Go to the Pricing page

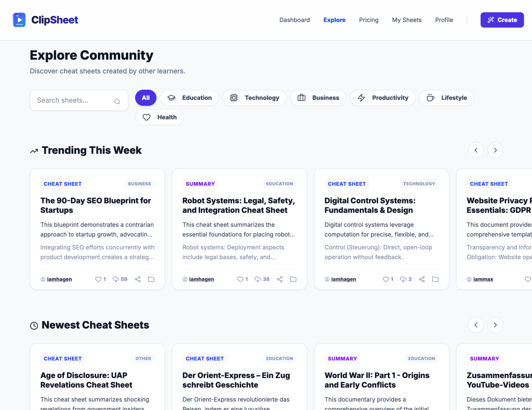click(369, 20)
